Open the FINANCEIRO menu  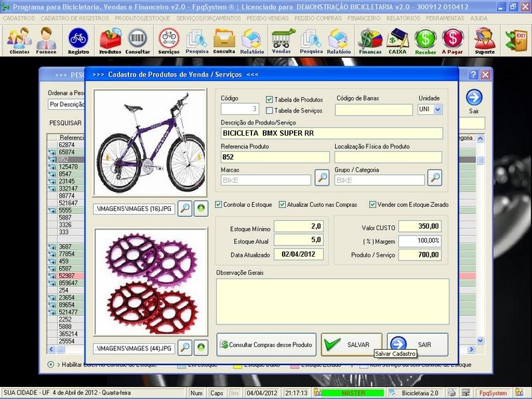(364, 19)
